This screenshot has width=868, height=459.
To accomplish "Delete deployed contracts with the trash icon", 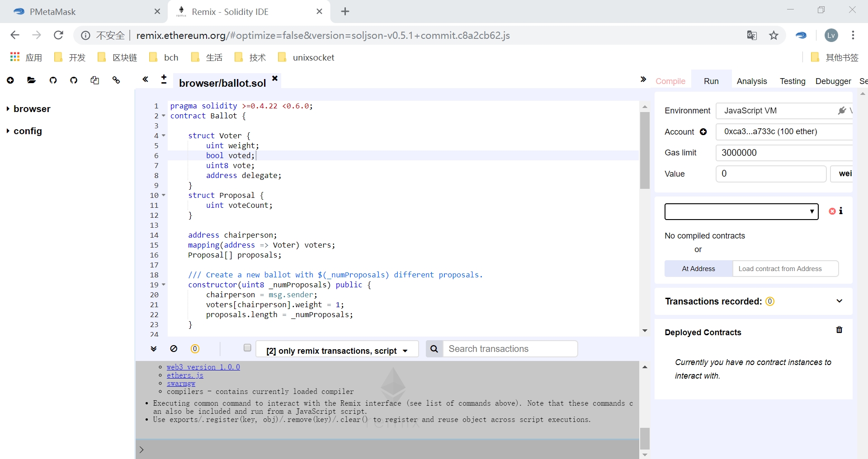I will pos(839,330).
